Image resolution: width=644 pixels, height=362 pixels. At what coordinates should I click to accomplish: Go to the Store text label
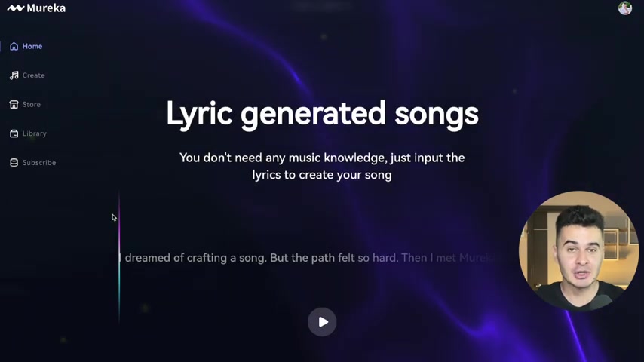31,104
